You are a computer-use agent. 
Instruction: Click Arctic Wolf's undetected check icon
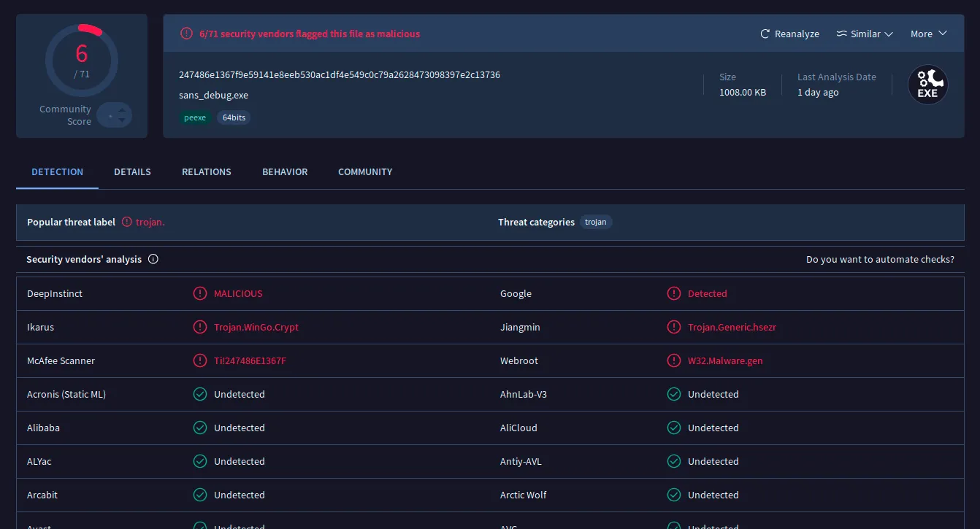coord(674,495)
